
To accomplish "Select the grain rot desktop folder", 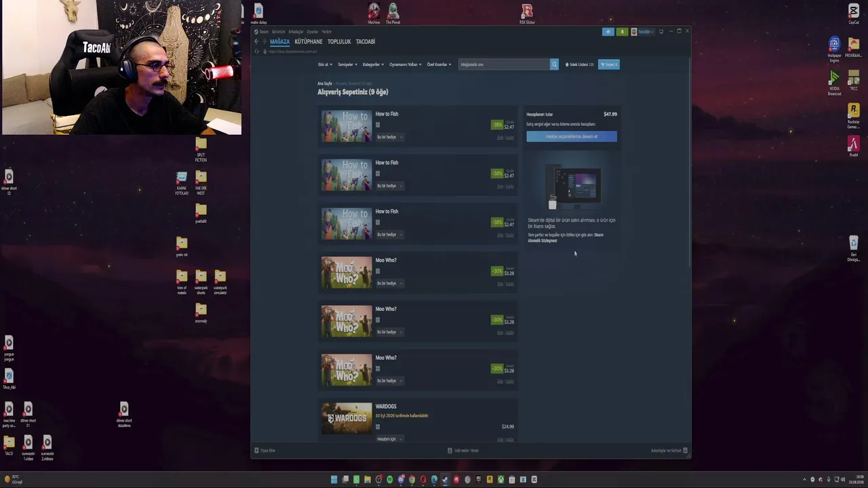I will 182,247.
